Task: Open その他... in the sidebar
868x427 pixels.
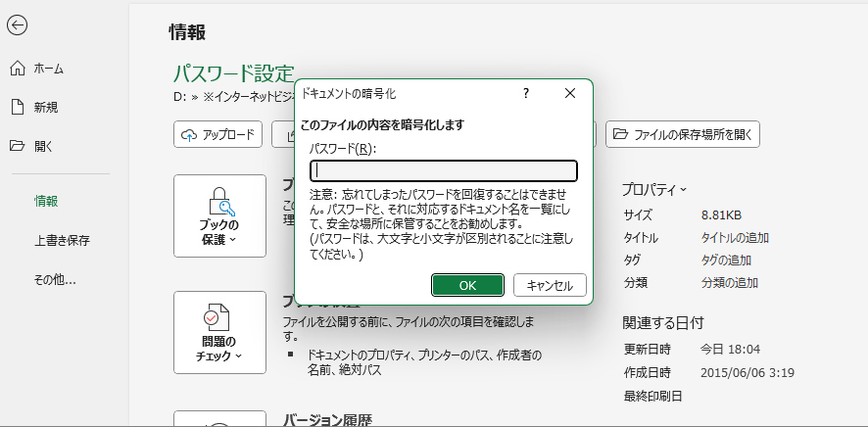Action: pyautogui.click(x=55, y=279)
